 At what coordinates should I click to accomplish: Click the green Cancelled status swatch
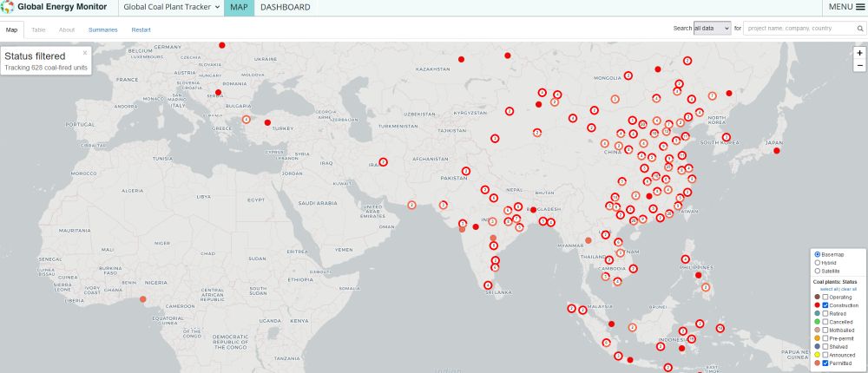tap(818, 322)
